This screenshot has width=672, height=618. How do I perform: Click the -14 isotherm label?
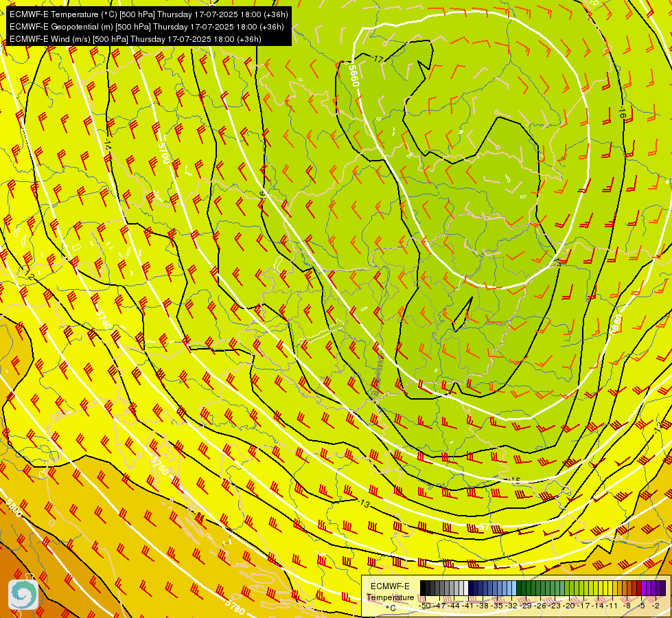(107, 144)
